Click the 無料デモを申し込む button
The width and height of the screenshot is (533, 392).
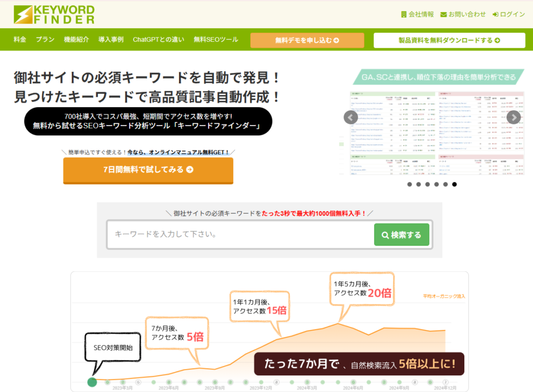coord(307,40)
